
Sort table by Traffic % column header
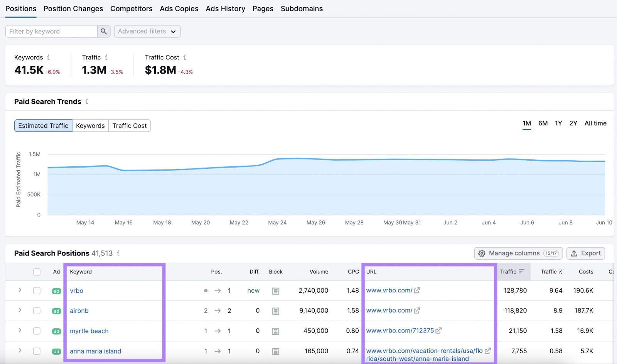point(551,272)
